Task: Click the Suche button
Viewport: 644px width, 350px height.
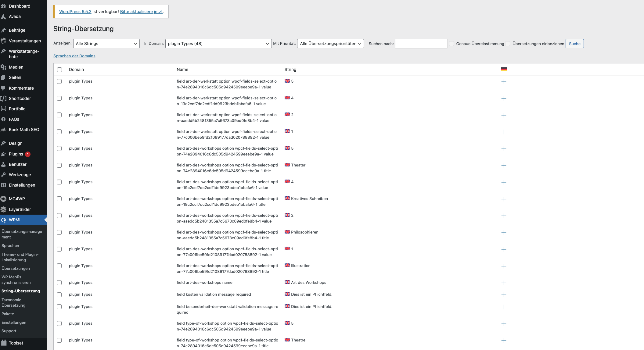Action: click(575, 44)
